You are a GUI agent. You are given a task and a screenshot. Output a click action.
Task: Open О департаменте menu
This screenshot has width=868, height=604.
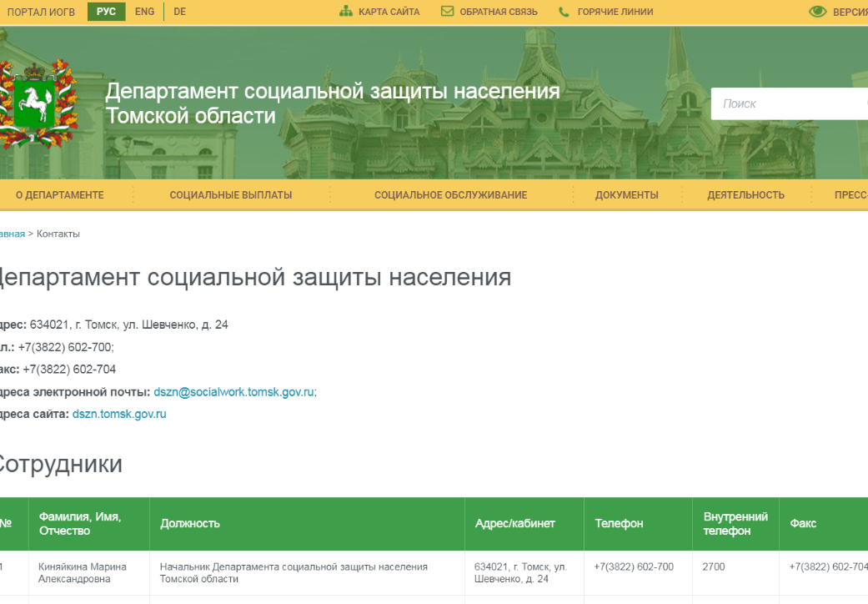tap(60, 195)
